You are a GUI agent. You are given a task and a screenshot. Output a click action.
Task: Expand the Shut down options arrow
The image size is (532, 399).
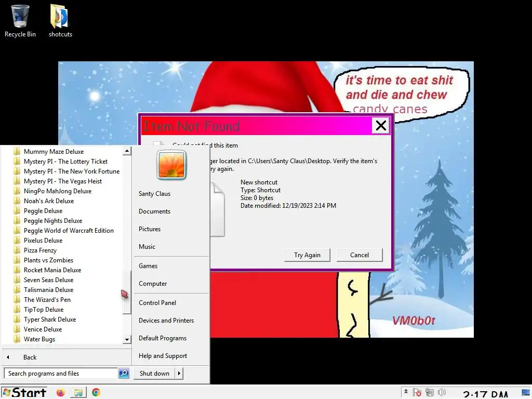click(179, 373)
